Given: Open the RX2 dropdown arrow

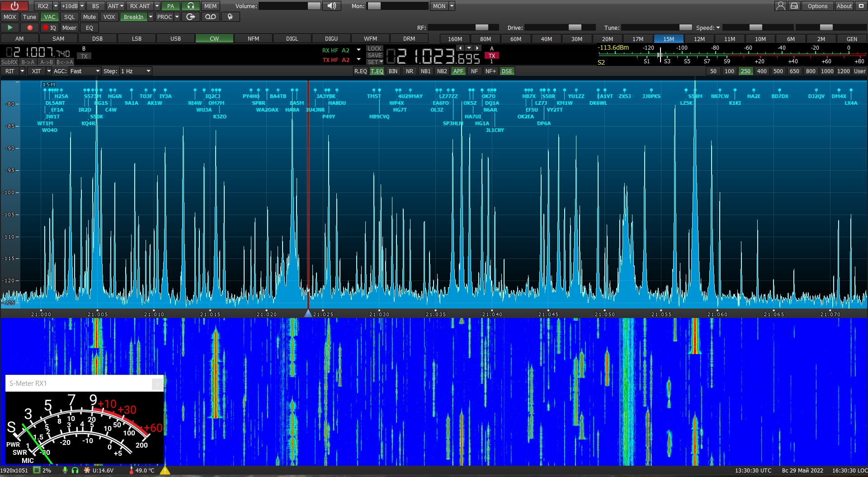Looking at the screenshot, I should 56,6.
